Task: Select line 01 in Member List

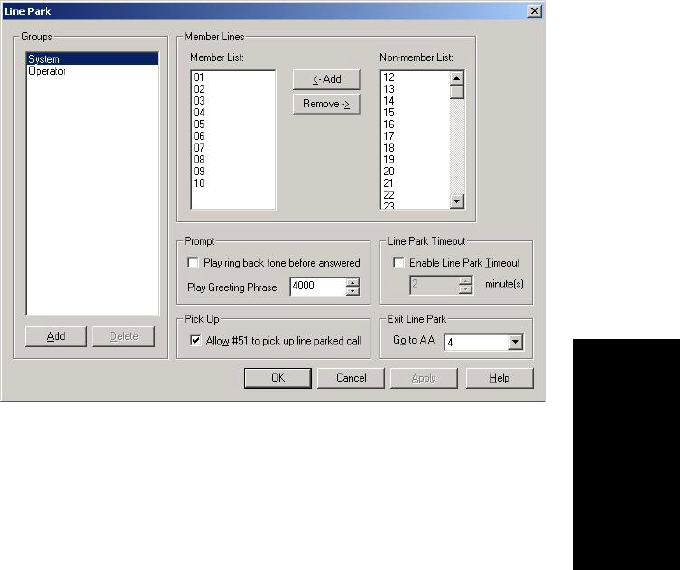Action: pos(233,77)
